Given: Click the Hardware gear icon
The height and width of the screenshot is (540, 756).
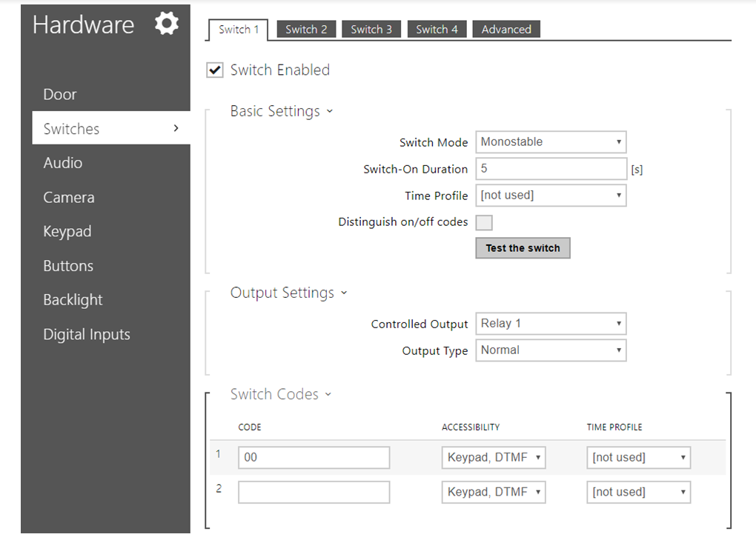Looking at the screenshot, I should 167,24.
